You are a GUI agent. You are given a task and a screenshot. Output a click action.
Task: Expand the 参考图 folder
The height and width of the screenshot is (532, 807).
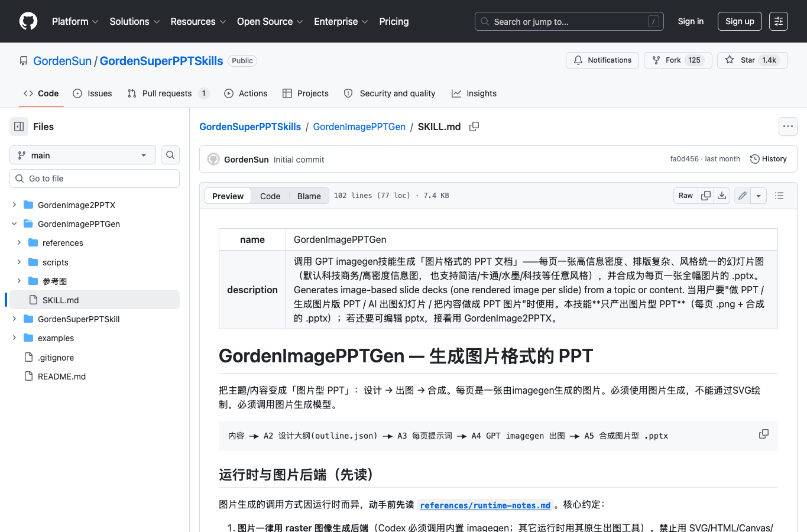(19, 281)
